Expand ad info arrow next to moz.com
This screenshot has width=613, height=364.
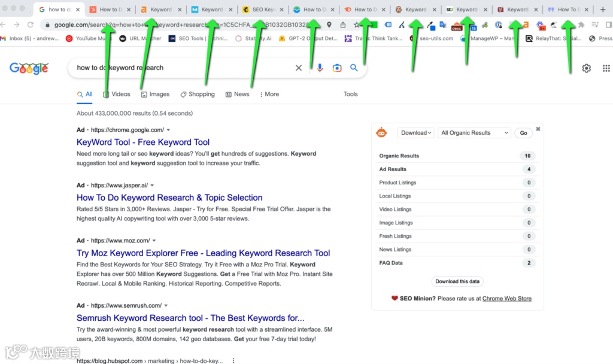(154, 241)
